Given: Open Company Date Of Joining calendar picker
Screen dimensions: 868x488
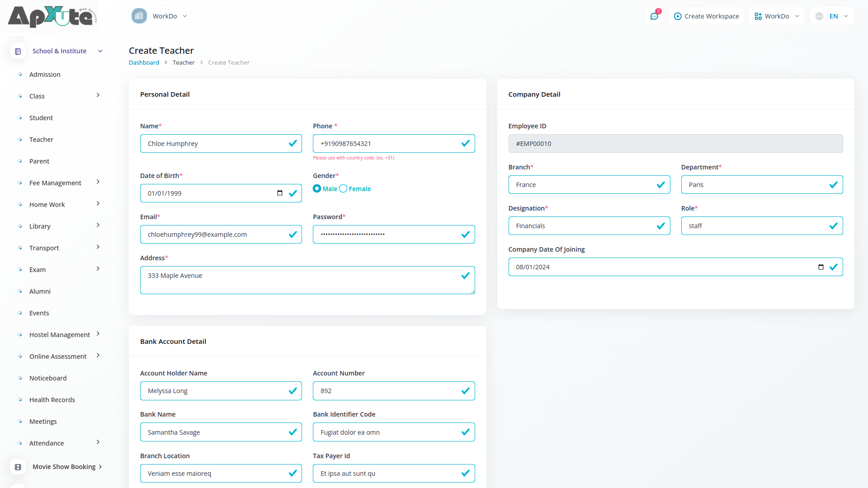Looking at the screenshot, I should click(821, 267).
